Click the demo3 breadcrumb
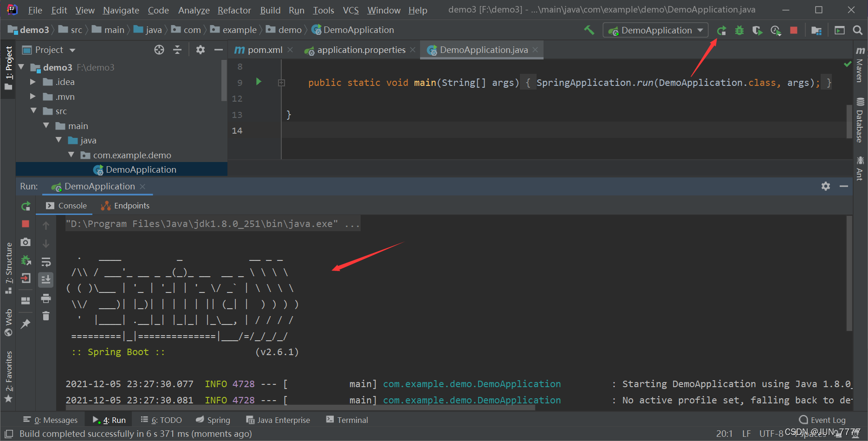The width and height of the screenshot is (868, 441). 29,30
